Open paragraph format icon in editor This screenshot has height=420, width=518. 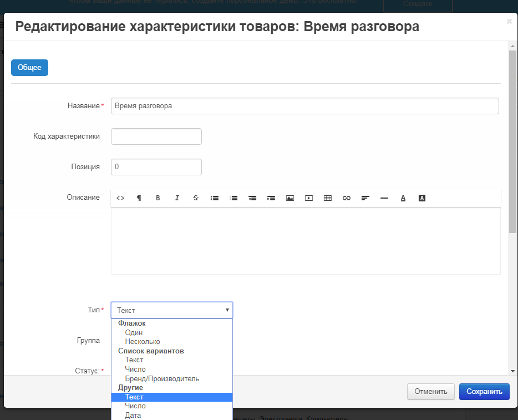pyautogui.click(x=139, y=198)
